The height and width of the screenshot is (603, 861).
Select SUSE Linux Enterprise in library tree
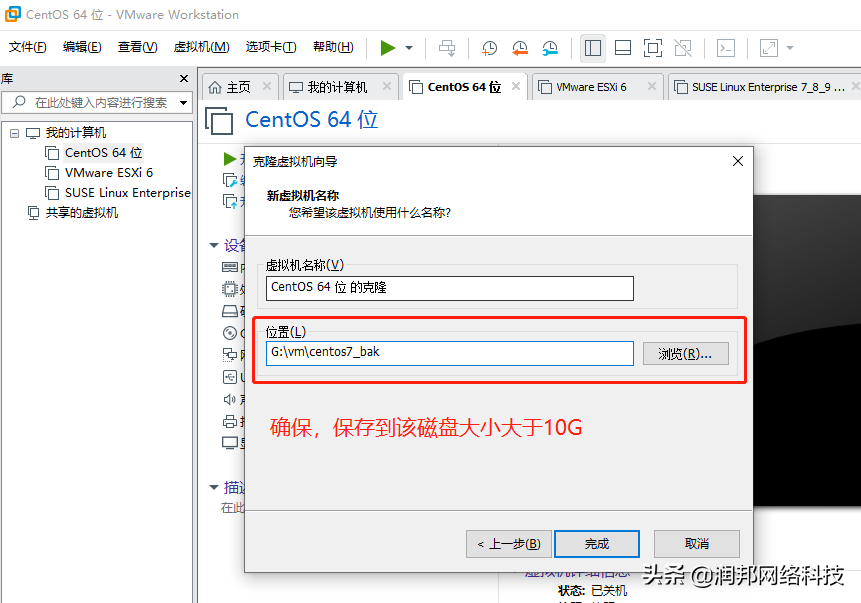point(127,193)
